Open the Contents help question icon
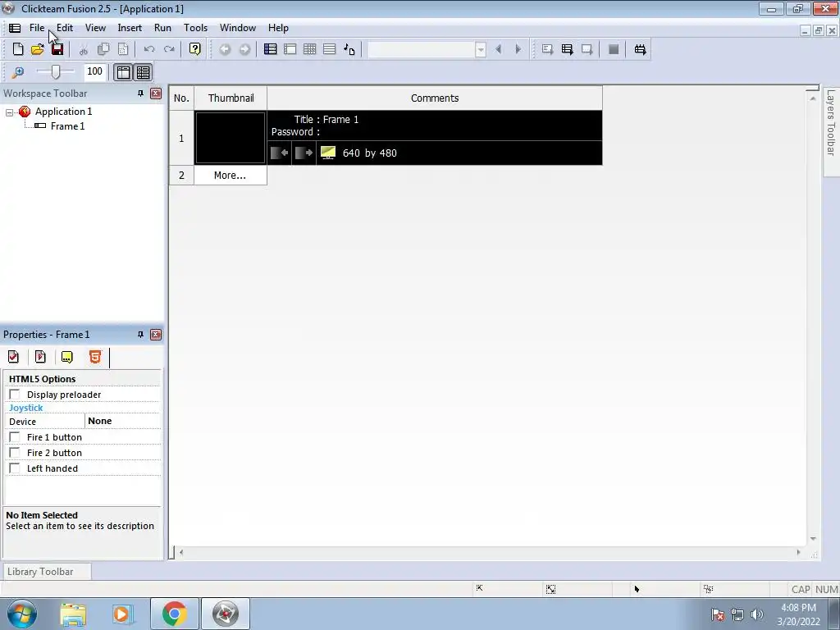 click(x=195, y=49)
